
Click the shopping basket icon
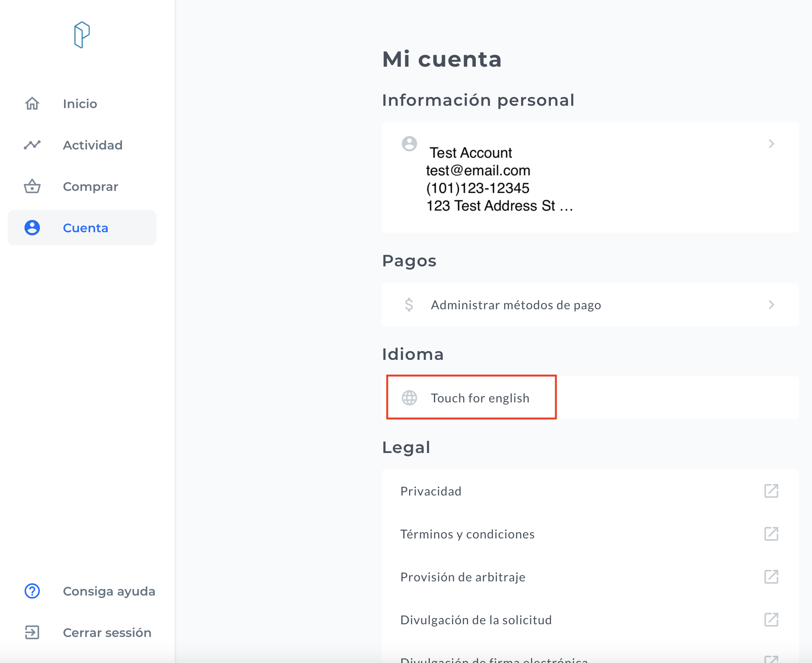(32, 186)
